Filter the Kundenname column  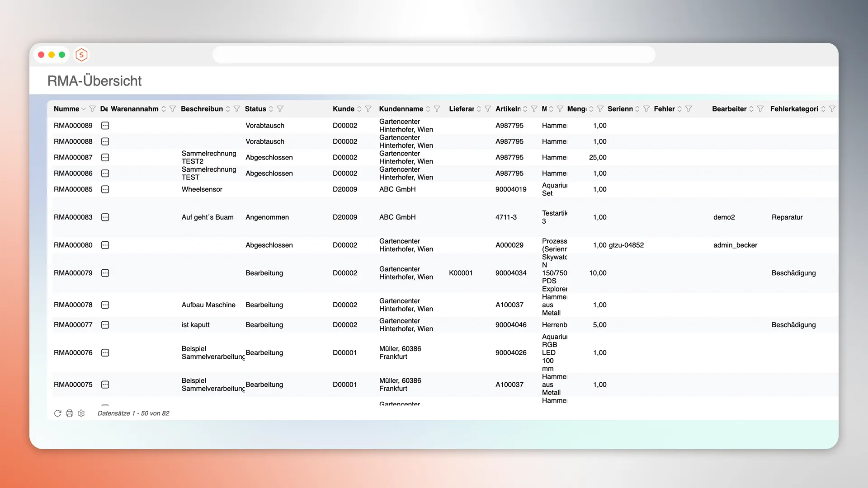coord(437,109)
